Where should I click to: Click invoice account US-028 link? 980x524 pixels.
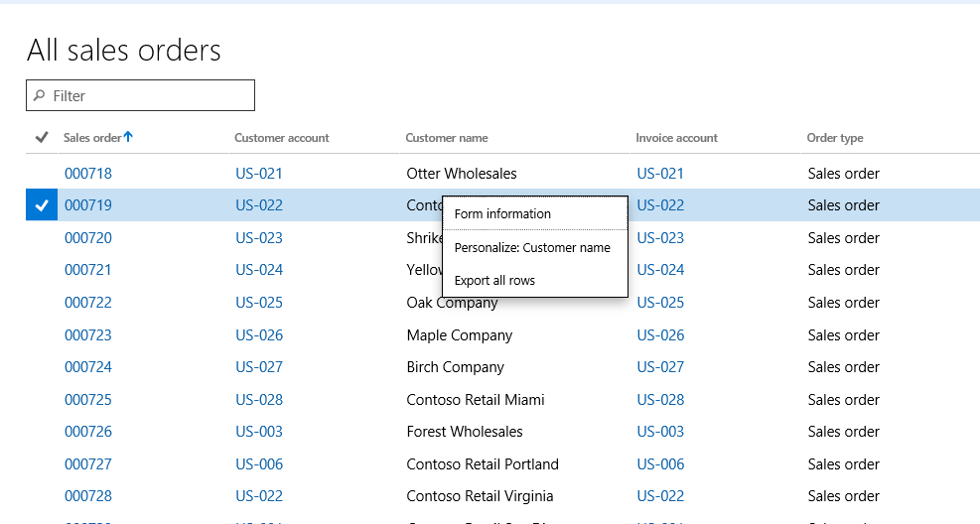pyautogui.click(x=660, y=400)
